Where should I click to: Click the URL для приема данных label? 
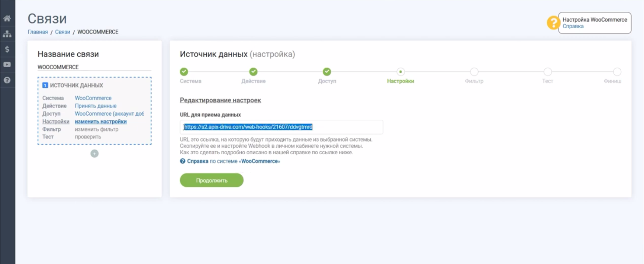(x=210, y=115)
